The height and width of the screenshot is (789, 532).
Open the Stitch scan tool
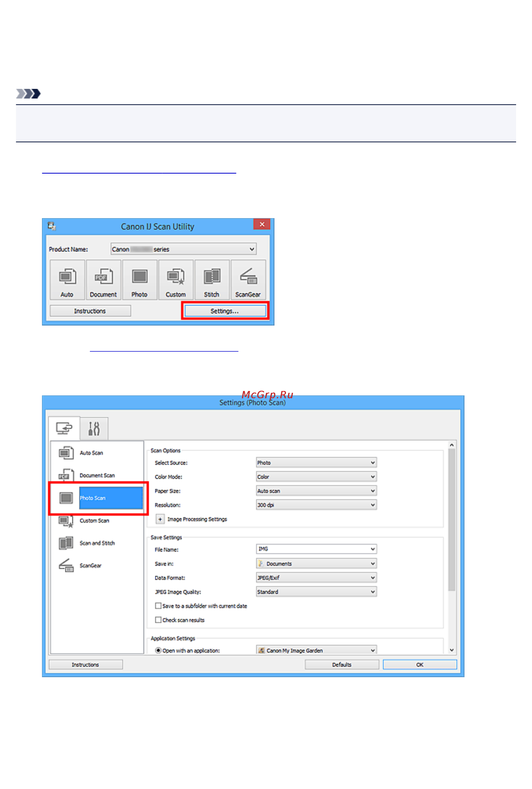tap(212, 279)
